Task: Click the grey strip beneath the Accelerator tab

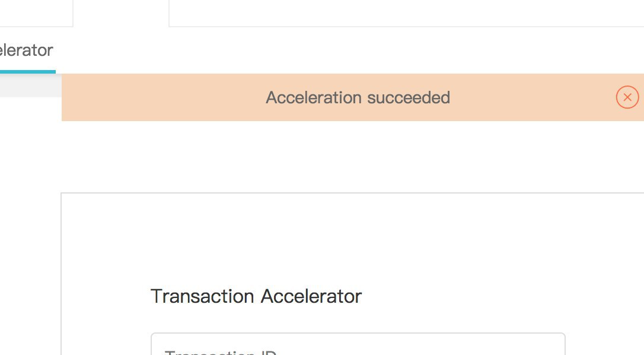Action: (30, 85)
